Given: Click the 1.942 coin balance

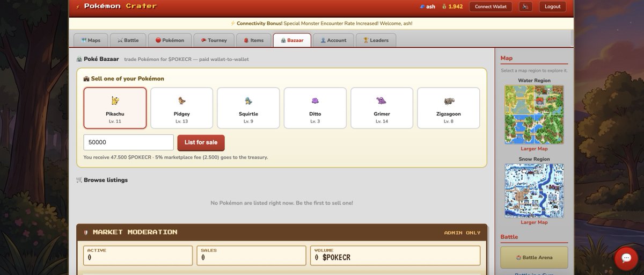Looking at the screenshot, I should [x=452, y=6].
